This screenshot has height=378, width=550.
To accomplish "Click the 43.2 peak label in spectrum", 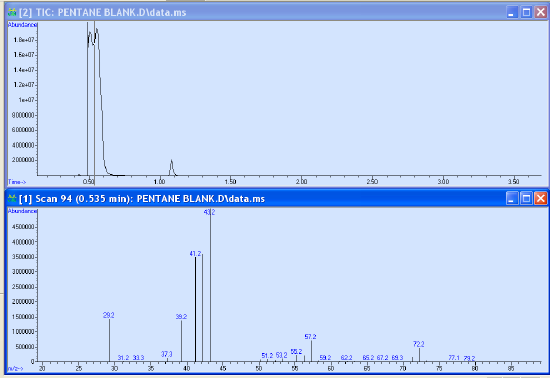I will click(209, 212).
